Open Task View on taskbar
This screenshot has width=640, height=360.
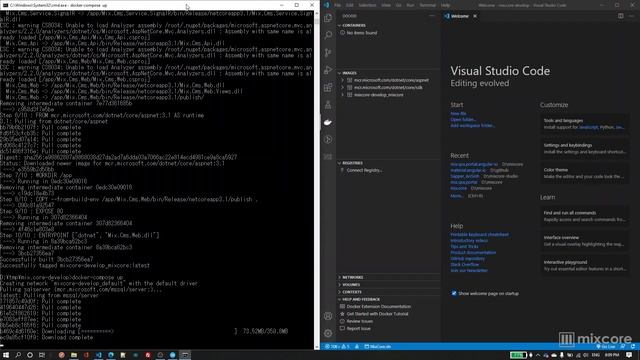tap(42, 355)
